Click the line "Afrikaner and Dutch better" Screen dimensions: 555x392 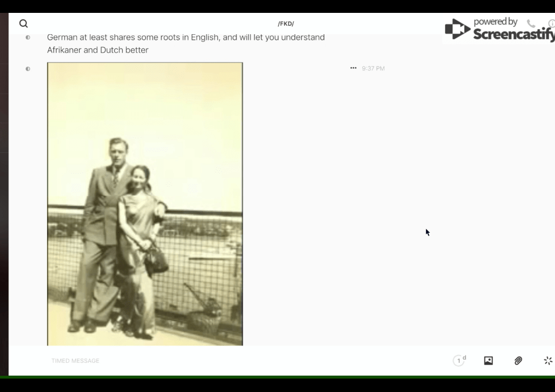pyautogui.click(x=98, y=50)
